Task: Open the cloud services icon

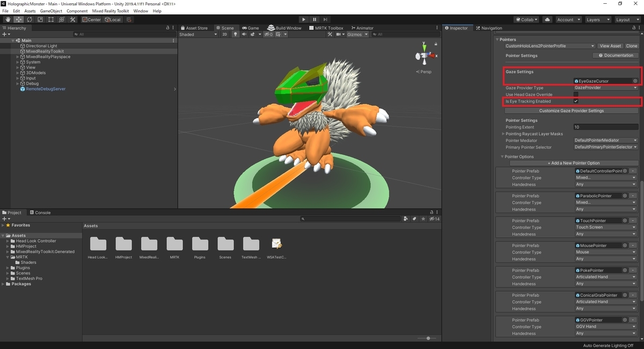Action: coord(547,19)
